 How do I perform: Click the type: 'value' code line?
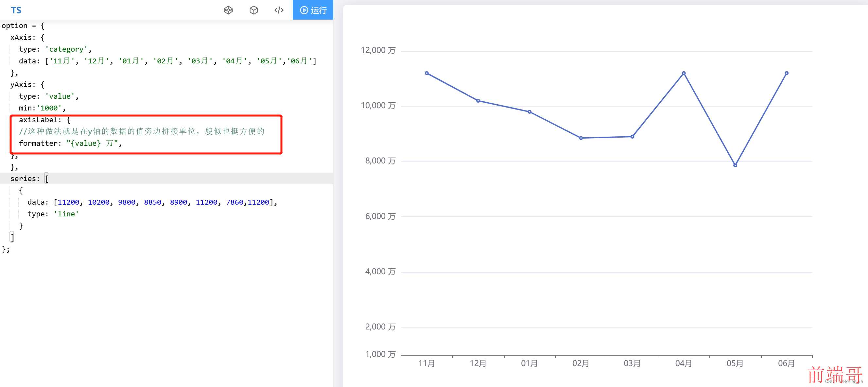(x=49, y=96)
